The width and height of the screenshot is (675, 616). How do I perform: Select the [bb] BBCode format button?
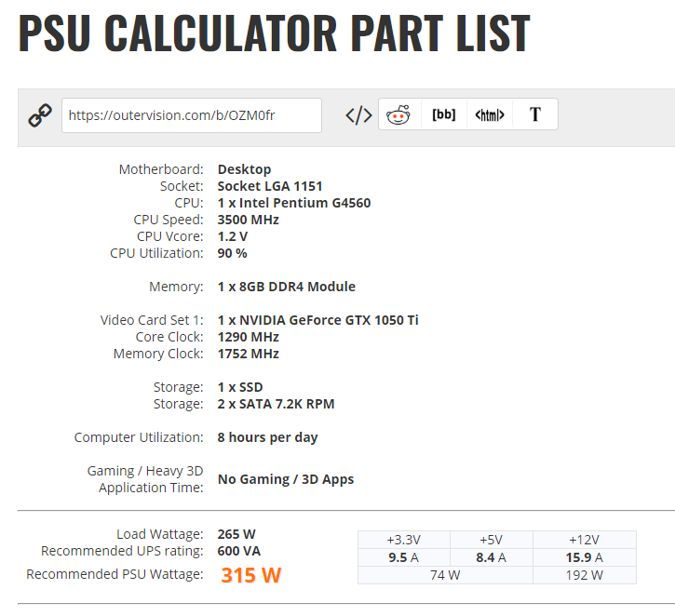[444, 115]
